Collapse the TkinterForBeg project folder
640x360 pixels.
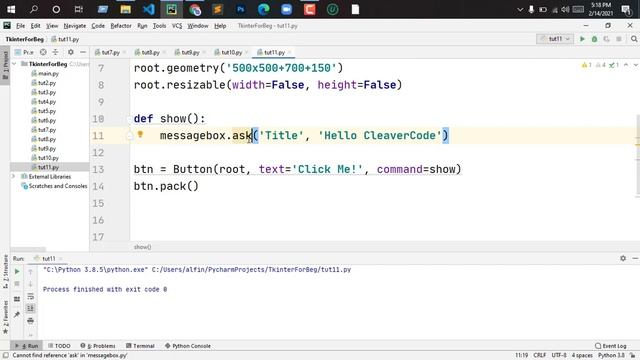tap(14, 64)
